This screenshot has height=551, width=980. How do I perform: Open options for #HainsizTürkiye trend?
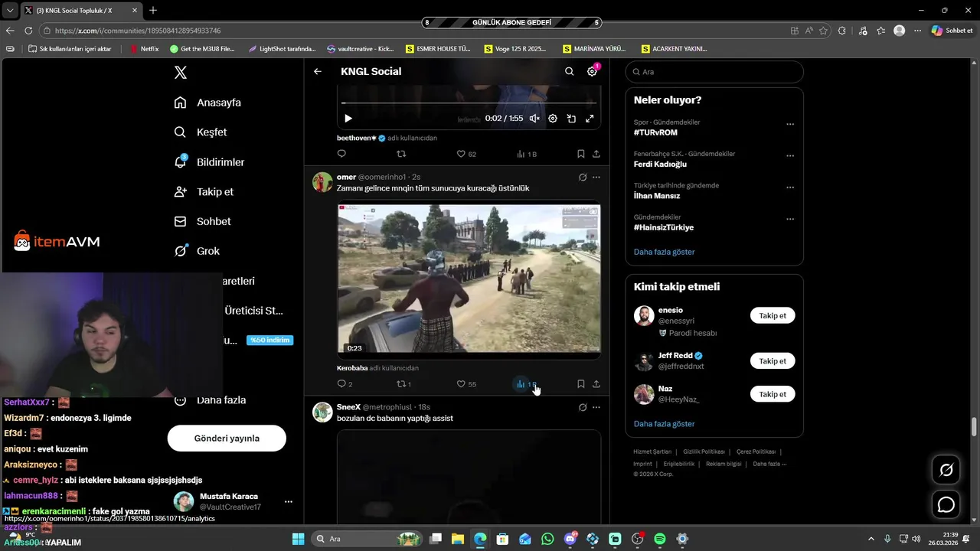(x=790, y=218)
